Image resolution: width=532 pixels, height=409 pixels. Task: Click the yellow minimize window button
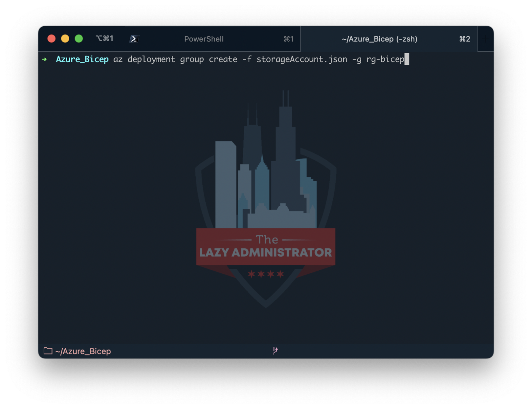[65, 38]
